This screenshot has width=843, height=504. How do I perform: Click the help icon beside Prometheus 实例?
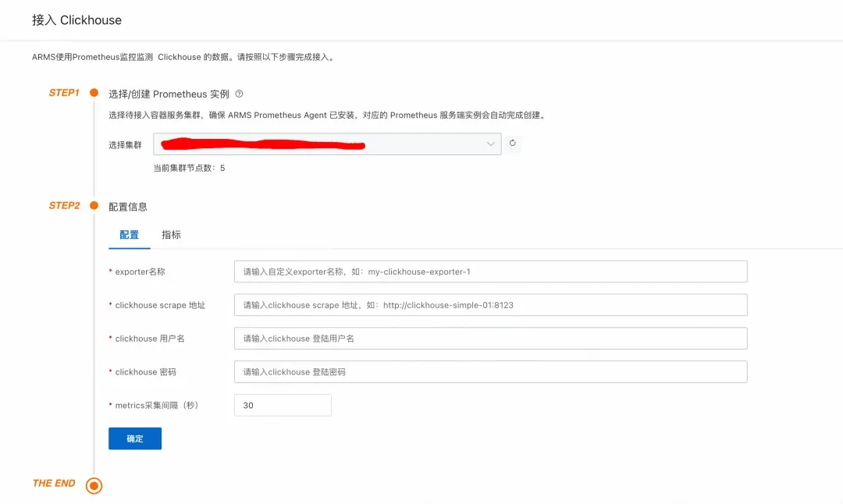tap(240, 94)
